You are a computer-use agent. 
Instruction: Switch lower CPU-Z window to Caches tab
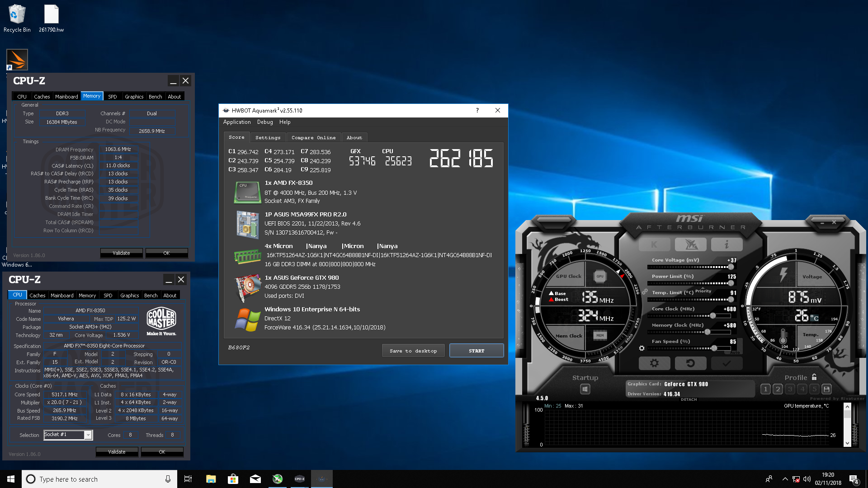[x=38, y=295]
